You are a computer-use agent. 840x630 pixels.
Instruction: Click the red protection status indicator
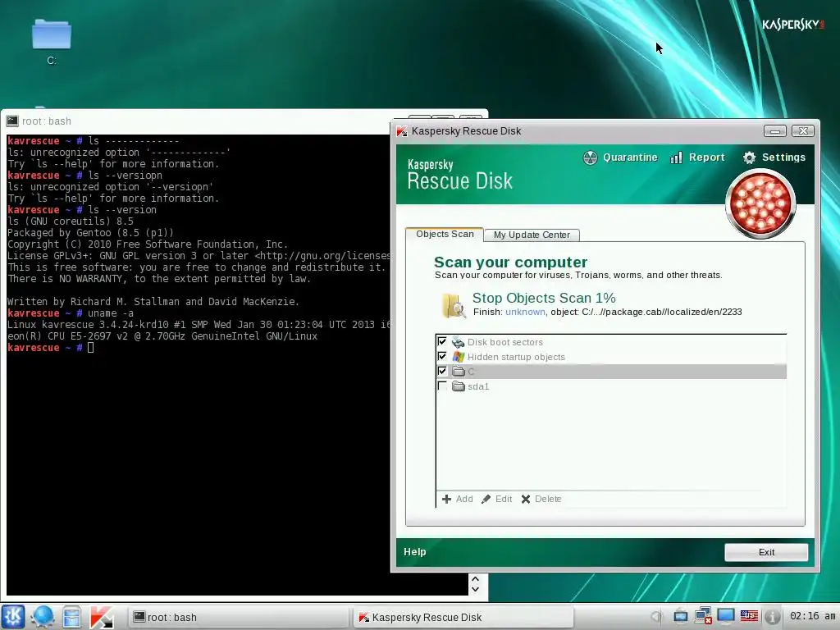coord(760,203)
